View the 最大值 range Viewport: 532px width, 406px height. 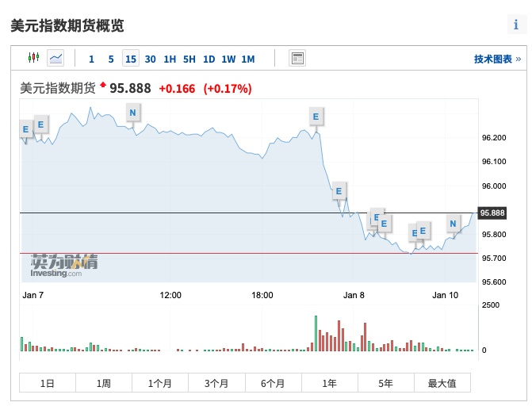pyautogui.click(x=442, y=383)
